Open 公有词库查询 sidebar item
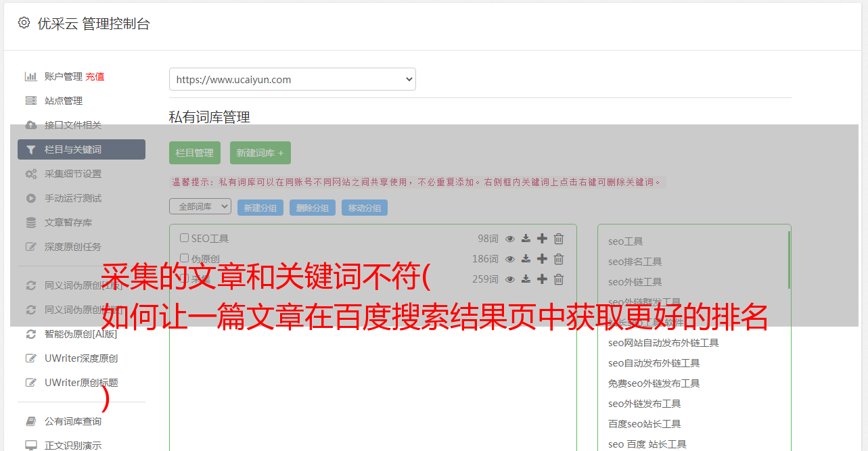This screenshot has height=451, width=868. 73,421
